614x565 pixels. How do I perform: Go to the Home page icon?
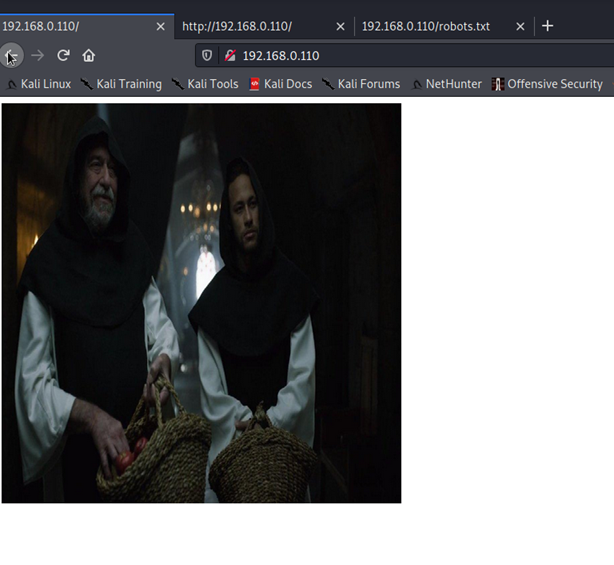coord(89,56)
